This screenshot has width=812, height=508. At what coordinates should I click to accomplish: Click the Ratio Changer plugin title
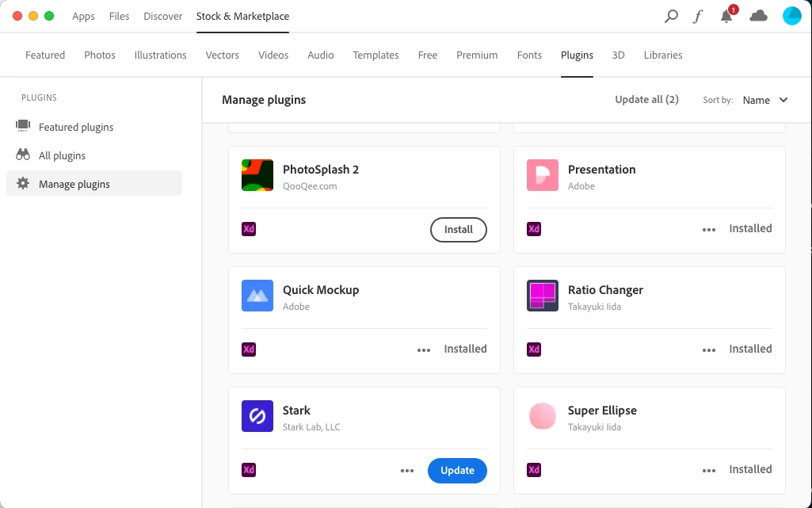coord(605,290)
